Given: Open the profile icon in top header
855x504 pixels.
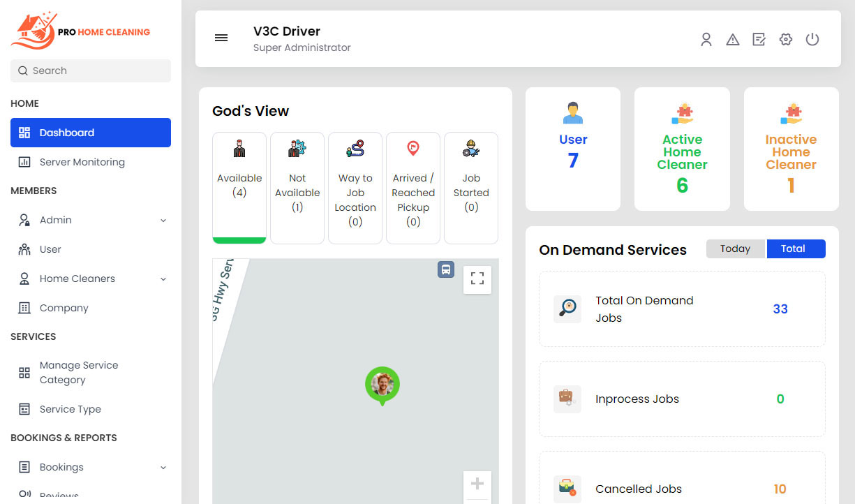Looking at the screenshot, I should pyautogui.click(x=706, y=40).
